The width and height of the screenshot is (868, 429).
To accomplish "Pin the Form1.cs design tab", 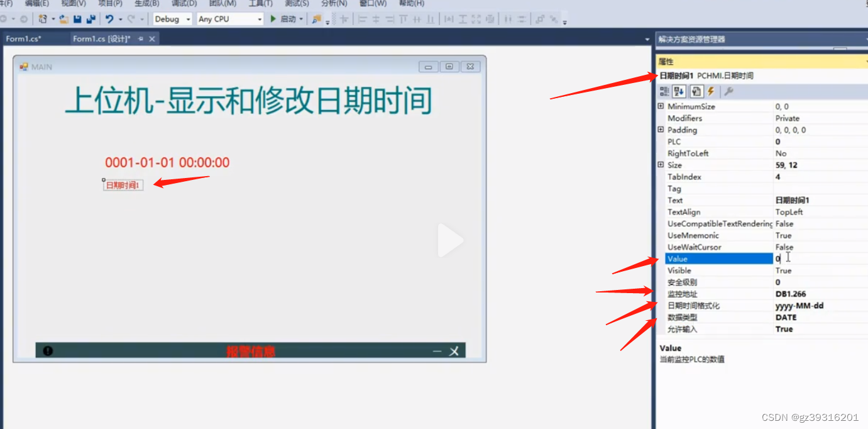I will click(141, 39).
